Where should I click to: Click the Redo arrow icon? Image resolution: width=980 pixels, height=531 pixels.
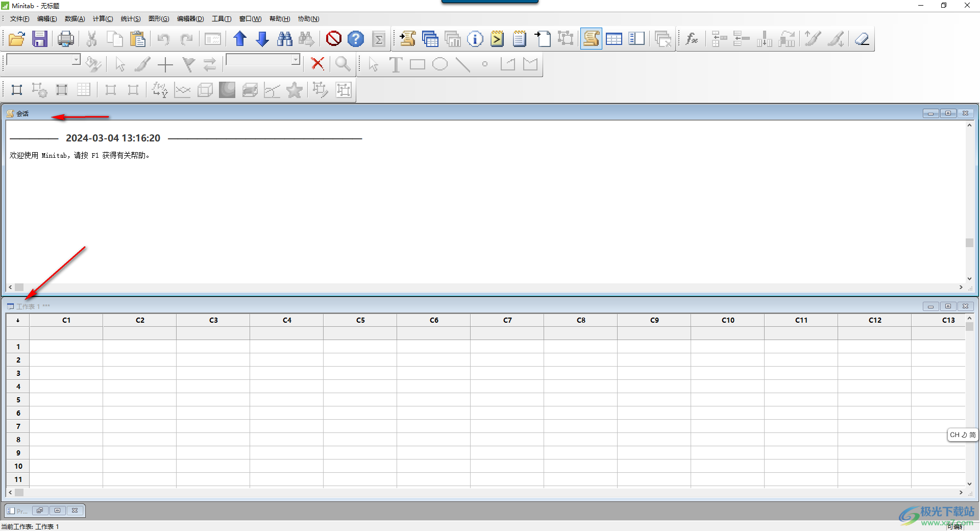186,39
